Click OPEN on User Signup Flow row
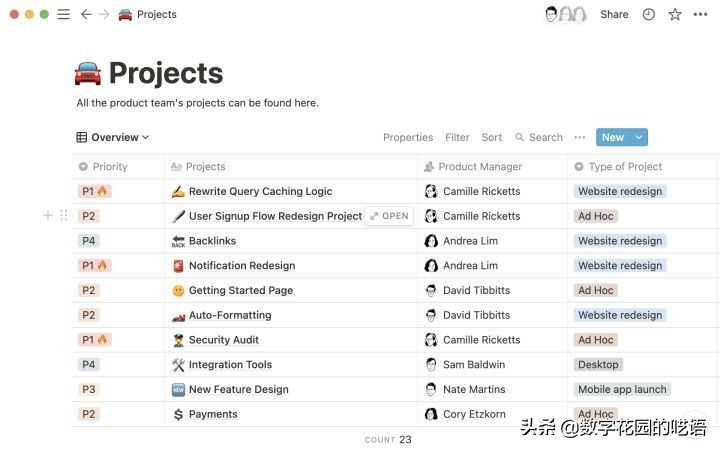720x450 pixels. coord(389,216)
